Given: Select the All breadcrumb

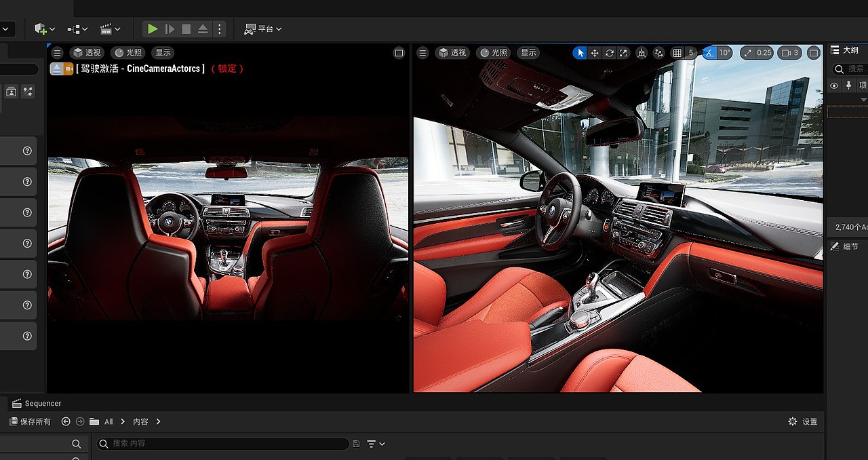Looking at the screenshot, I should click(x=108, y=421).
